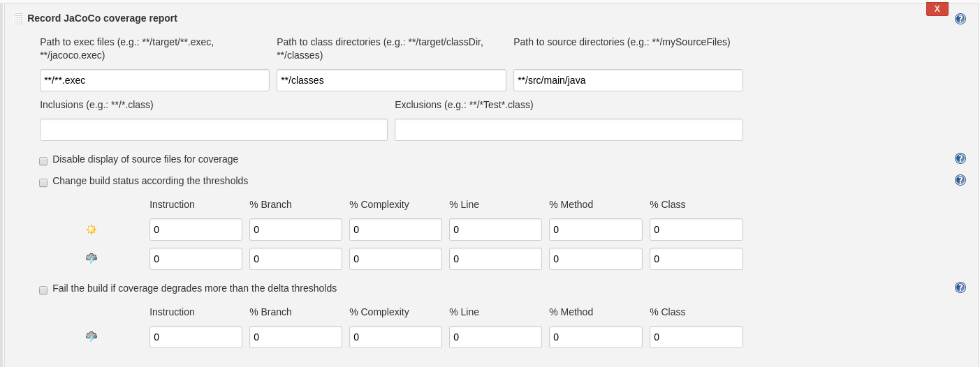Click the Path to exec files field

[x=154, y=80]
